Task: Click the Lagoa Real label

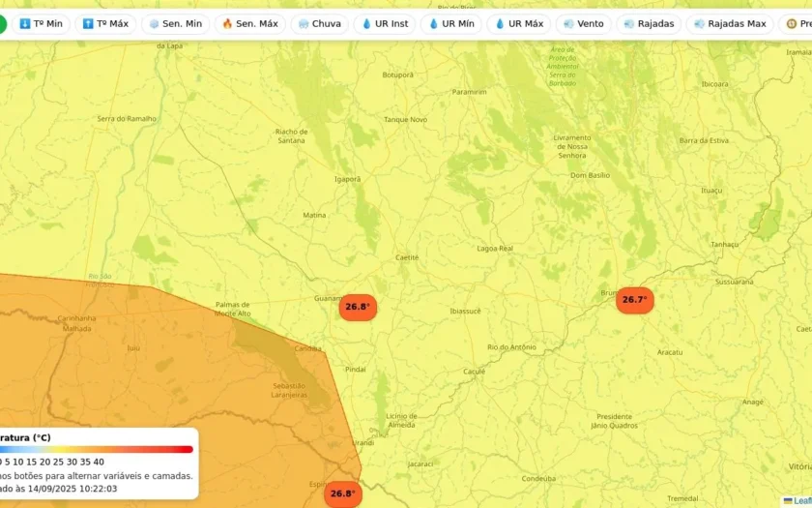Action: point(495,249)
